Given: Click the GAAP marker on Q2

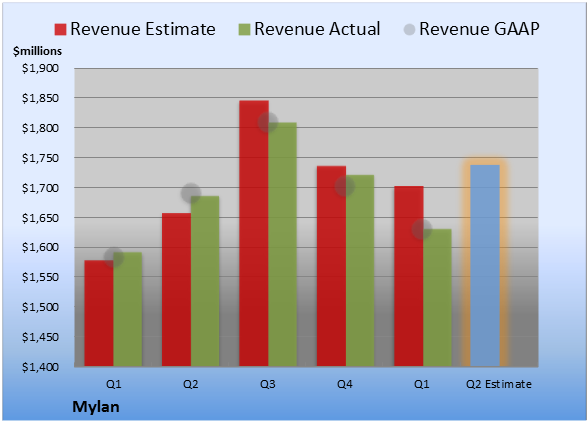Looking at the screenshot, I should [191, 193].
